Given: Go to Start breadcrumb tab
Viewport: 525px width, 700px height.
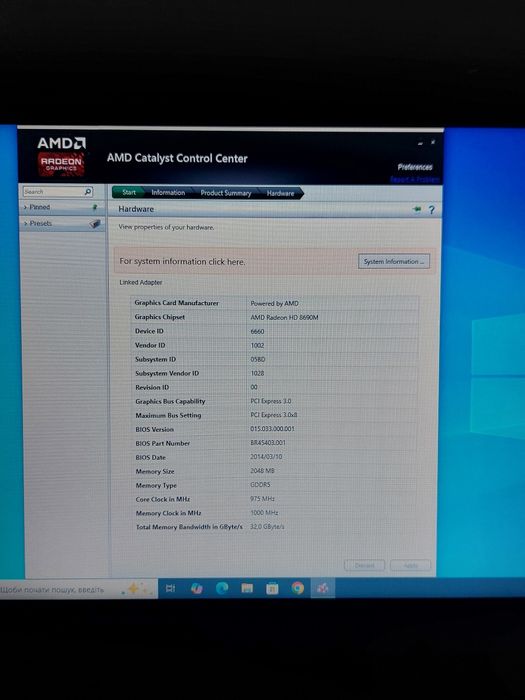Looking at the screenshot, I should [128, 192].
